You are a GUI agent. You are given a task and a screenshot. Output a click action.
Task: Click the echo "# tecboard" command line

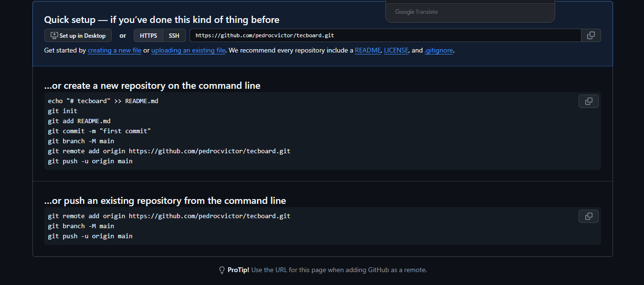(103, 101)
